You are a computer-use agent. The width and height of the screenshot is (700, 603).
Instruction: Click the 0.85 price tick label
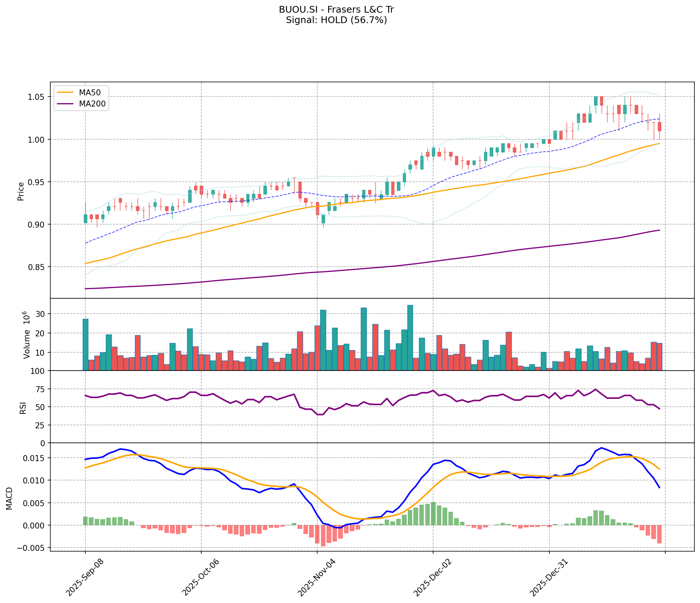click(37, 267)
